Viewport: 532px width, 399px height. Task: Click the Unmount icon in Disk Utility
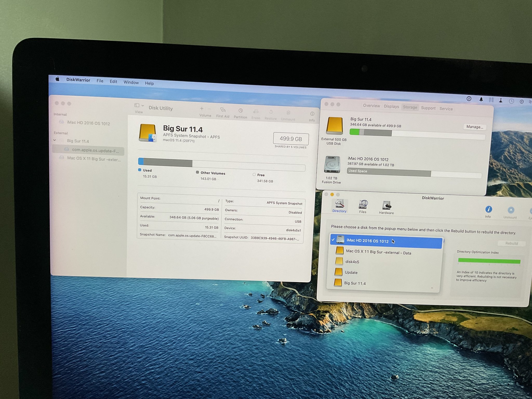288,113
